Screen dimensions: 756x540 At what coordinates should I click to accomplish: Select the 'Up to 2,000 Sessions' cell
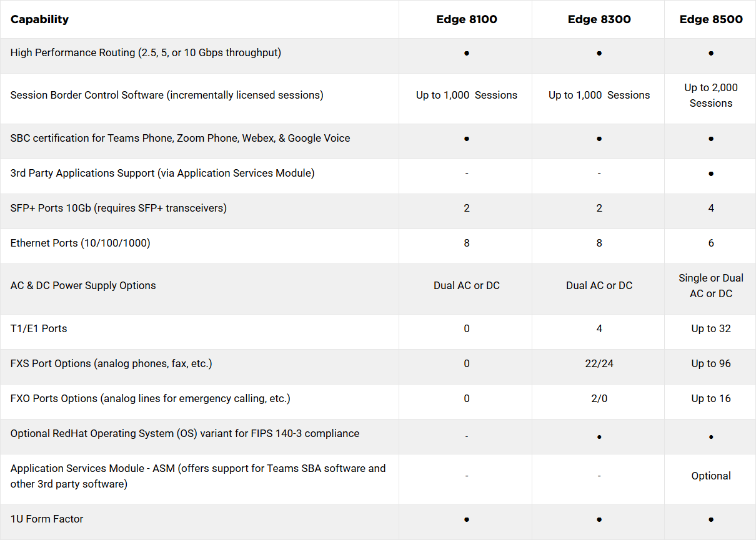point(711,96)
